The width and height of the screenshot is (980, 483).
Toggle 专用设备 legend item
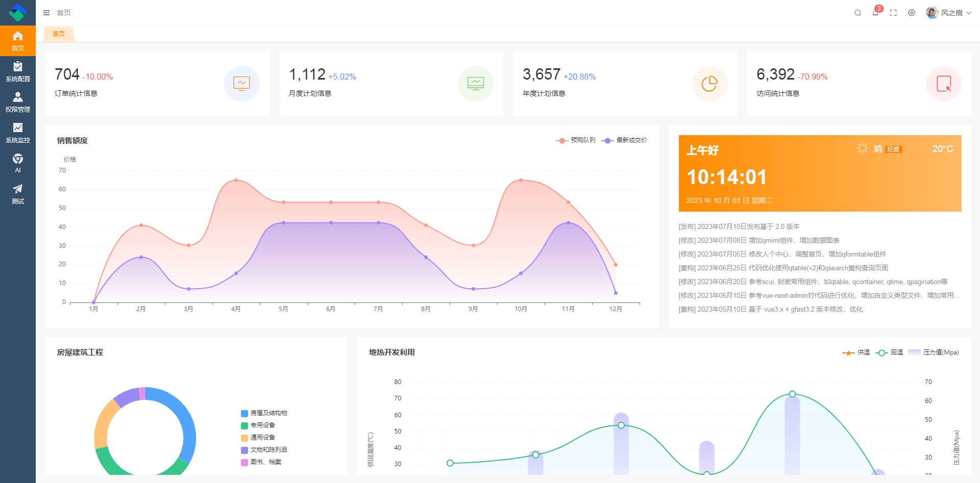click(x=258, y=425)
